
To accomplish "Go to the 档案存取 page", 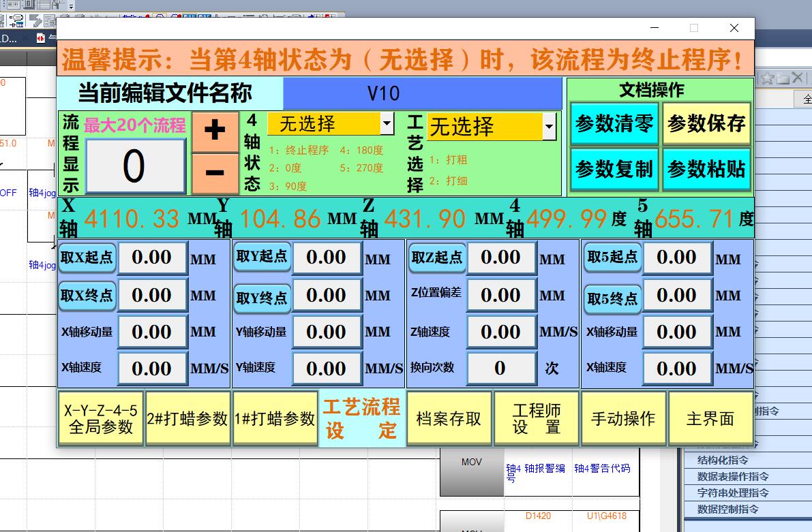I will [x=449, y=418].
